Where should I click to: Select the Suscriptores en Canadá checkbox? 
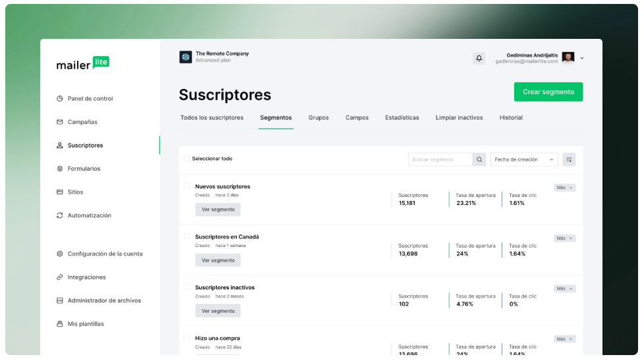click(x=187, y=236)
